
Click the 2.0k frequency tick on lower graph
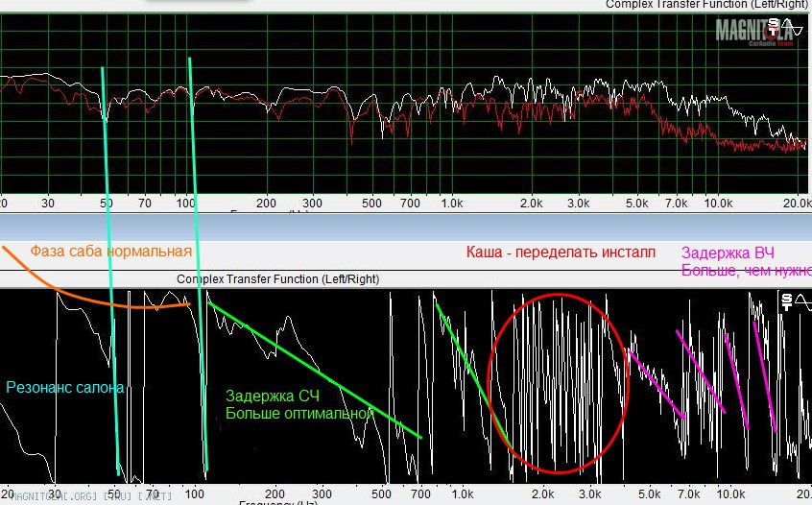pyautogui.click(x=542, y=493)
